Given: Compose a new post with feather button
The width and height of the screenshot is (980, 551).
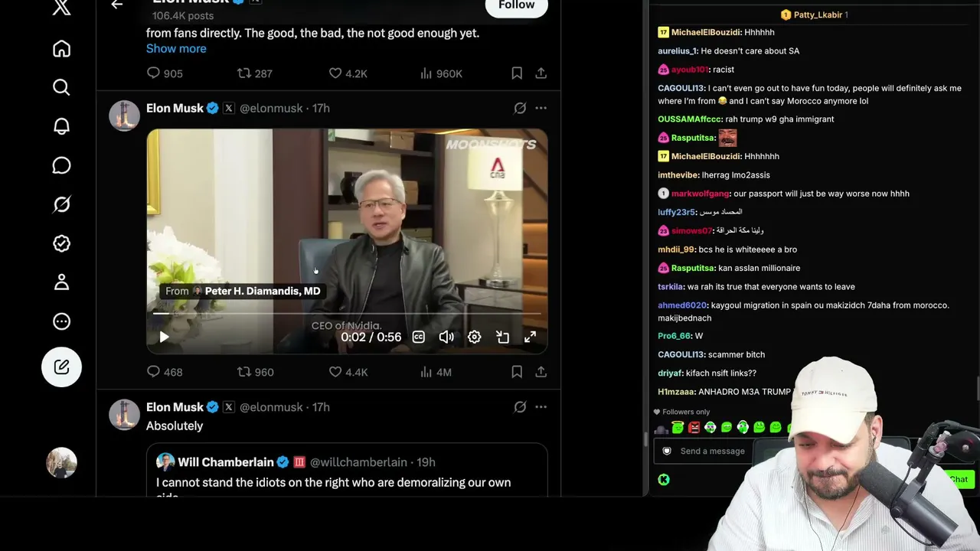Looking at the screenshot, I should pyautogui.click(x=61, y=367).
